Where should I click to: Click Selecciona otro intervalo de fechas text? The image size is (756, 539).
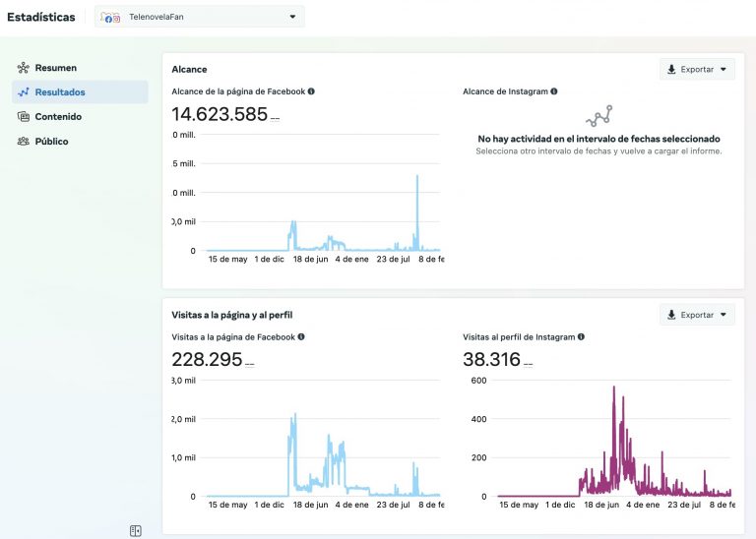pos(598,151)
